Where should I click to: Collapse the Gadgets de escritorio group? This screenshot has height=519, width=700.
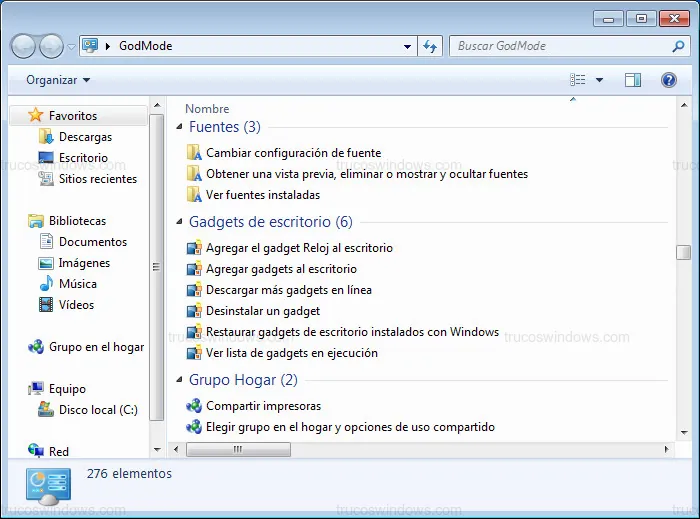[x=180, y=222]
